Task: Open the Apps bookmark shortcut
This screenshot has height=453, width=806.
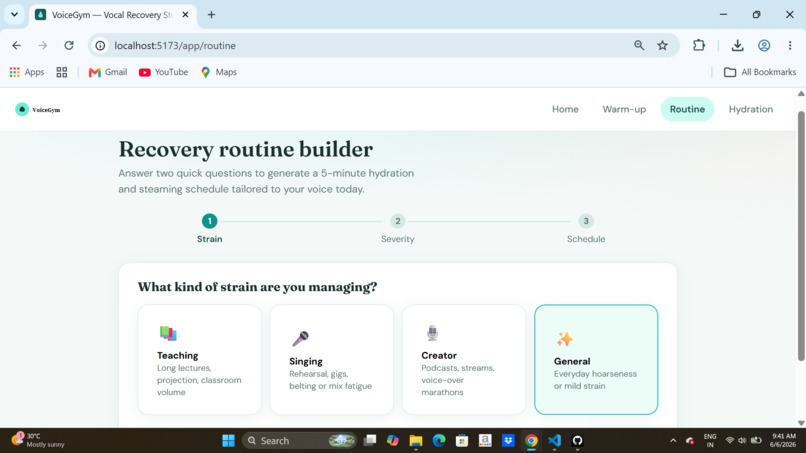Action: tap(27, 72)
